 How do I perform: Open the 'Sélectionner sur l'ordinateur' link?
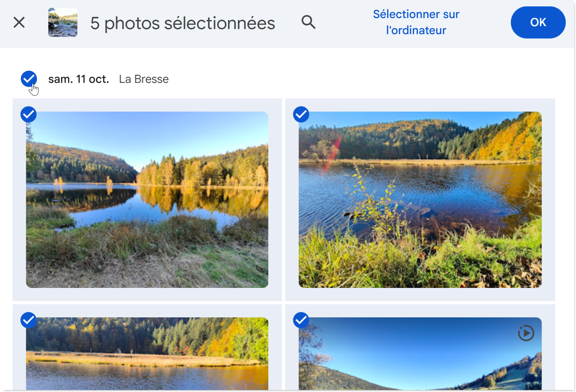(x=416, y=22)
